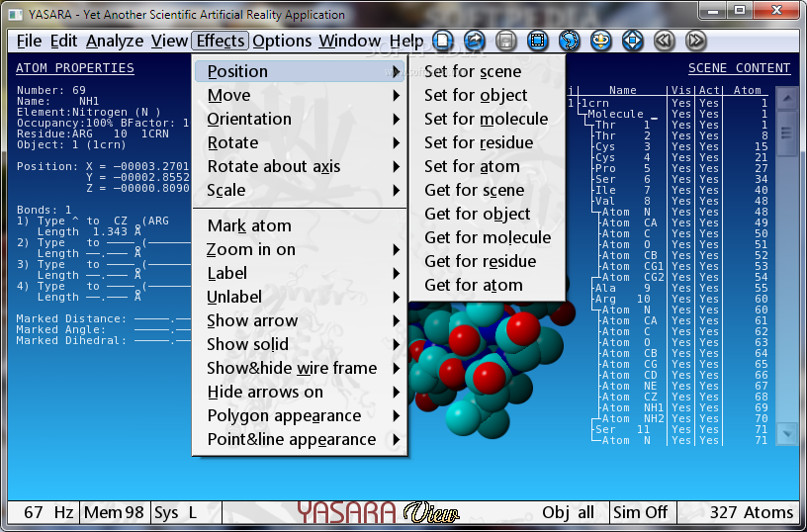Choose Set for molecule
807x532 pixels.
pyautogui.click(x=488, y=119)
